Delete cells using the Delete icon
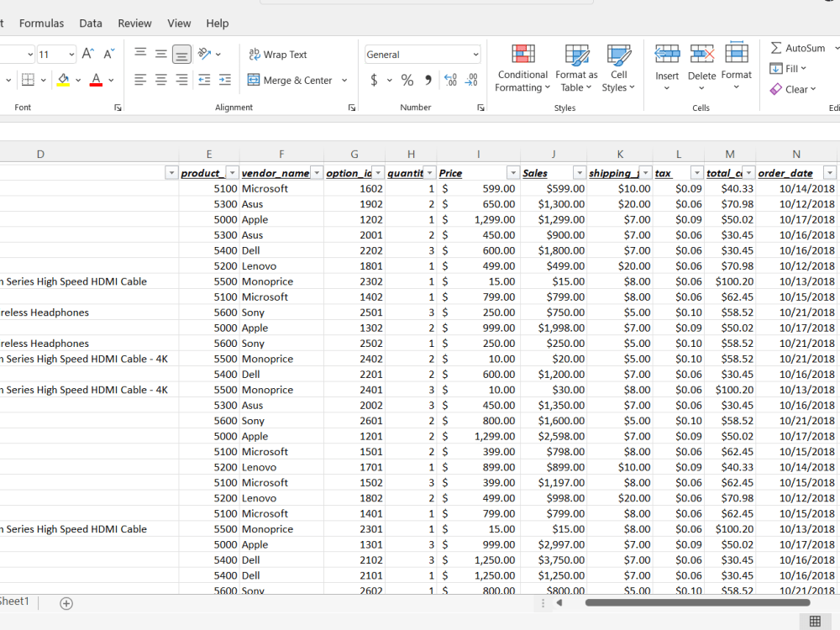 point(701,55)
